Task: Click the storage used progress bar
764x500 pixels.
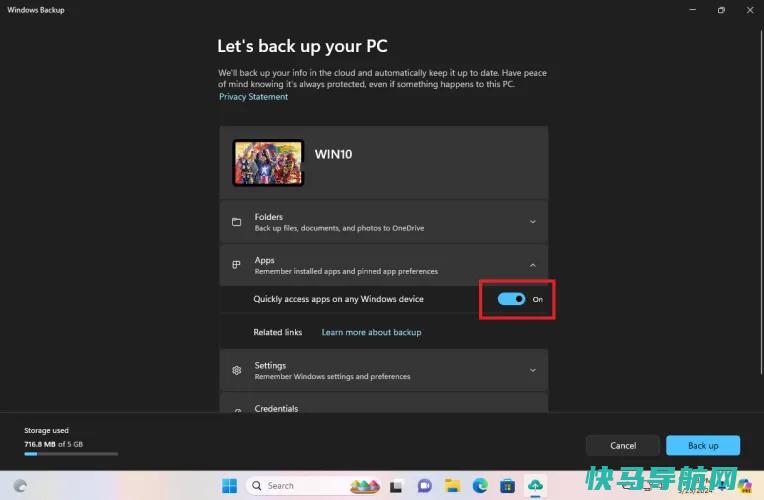Action: (x=71, y=454)
